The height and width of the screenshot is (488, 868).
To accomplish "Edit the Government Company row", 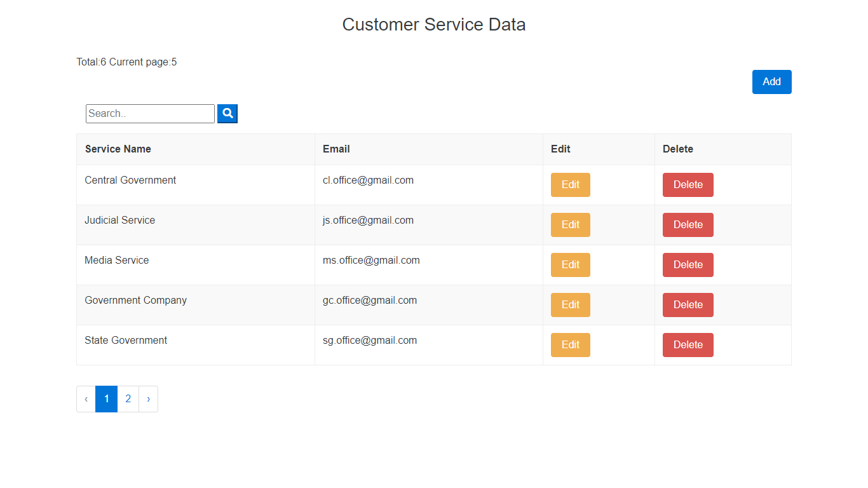I will (570, 305).
